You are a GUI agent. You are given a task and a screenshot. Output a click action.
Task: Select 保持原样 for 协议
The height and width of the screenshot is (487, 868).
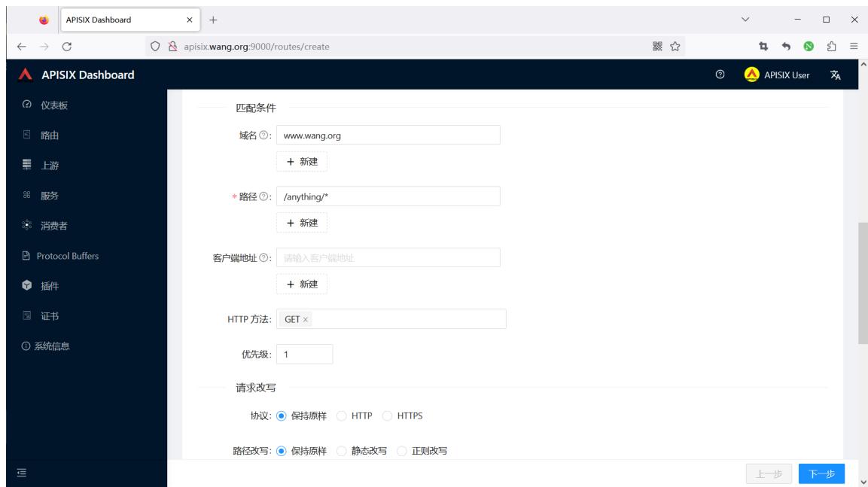click(282, 415)
